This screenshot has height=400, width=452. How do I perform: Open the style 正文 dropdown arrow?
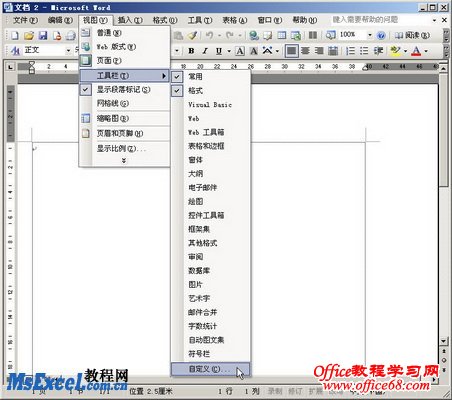68,50
